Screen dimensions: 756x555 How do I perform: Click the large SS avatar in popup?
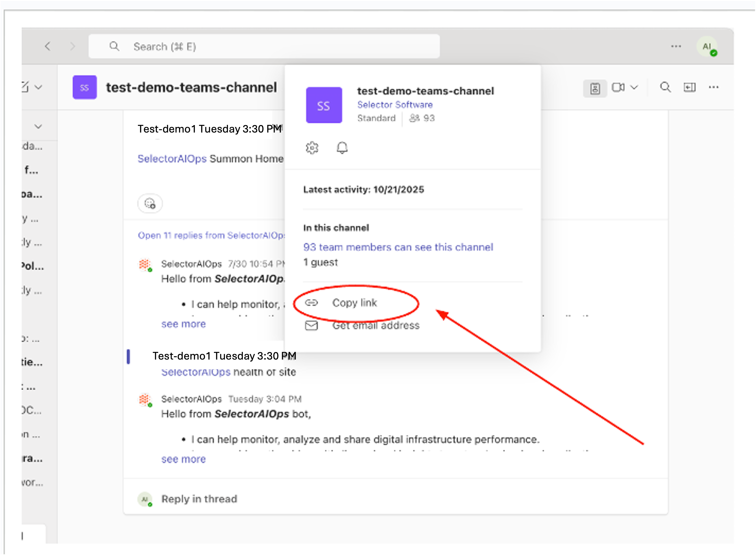pyautogui.click(x=324, y=105)
